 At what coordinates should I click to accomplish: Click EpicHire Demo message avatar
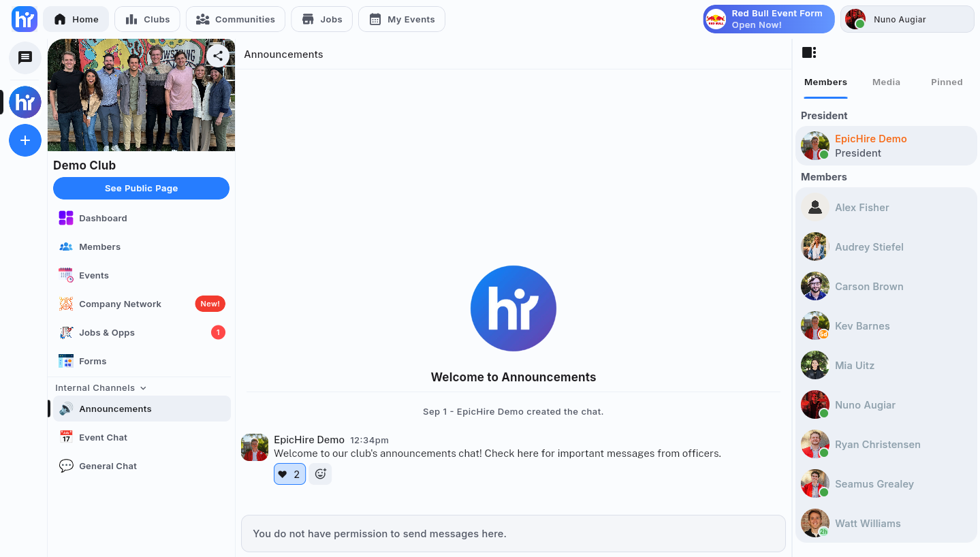pos(255,447)
